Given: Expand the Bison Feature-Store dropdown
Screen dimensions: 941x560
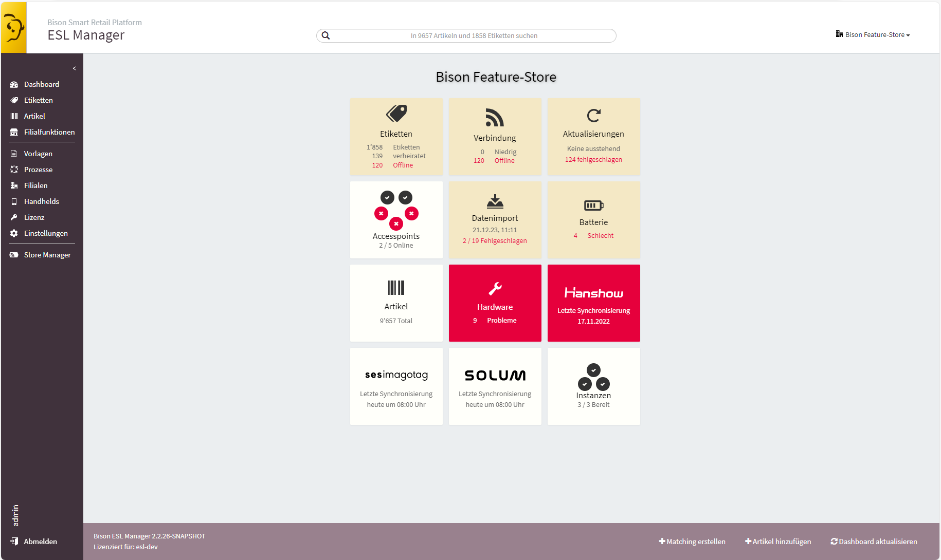Looking at the screenshot, I should [x=873, y=35].
